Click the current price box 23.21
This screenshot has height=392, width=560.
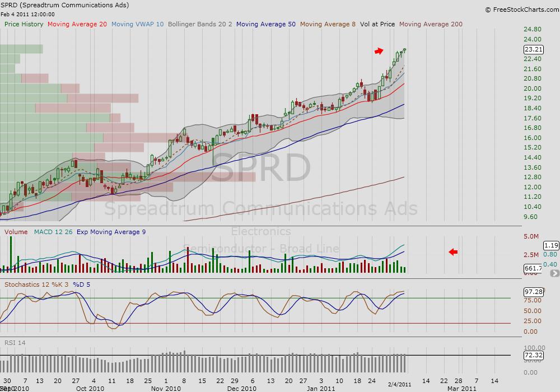coord(534,49)
